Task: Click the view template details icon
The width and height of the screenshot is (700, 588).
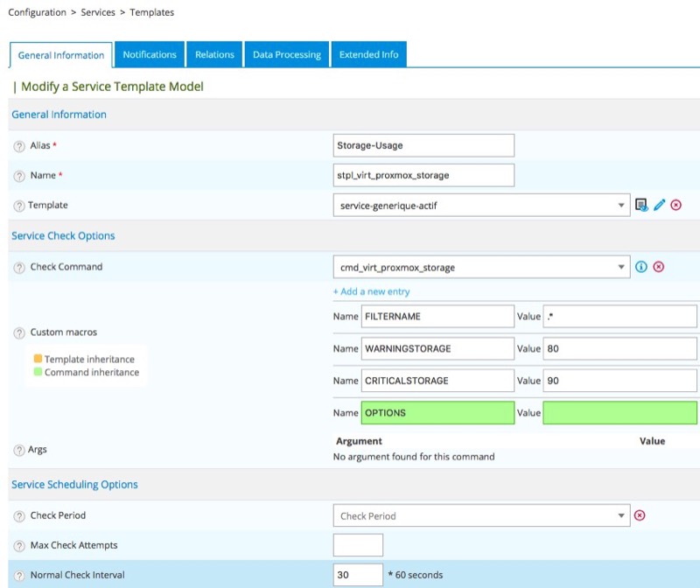Action: [641, 205]
